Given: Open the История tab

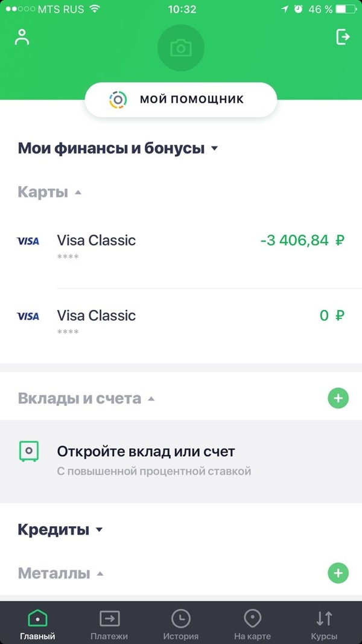Looking at the screenshot, I should click(180, 624).
